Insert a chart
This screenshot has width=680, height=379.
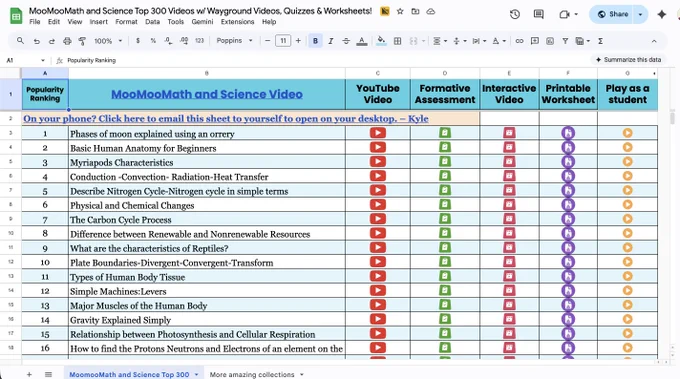pyautogui.click(x=550, y=41)
